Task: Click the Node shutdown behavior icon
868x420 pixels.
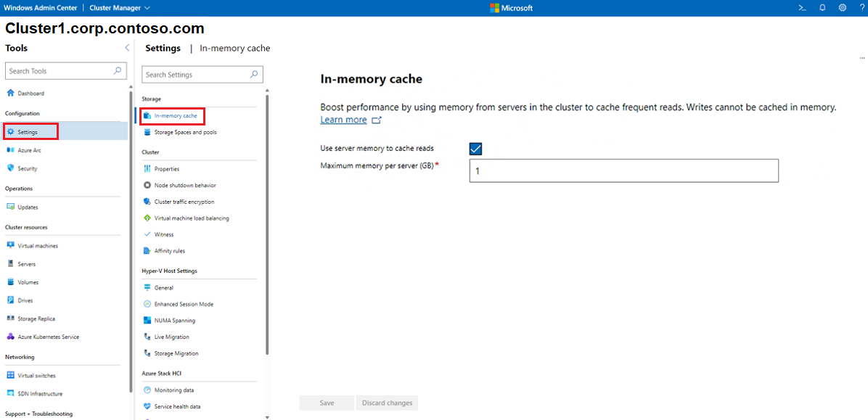Action: coord(147,186)
